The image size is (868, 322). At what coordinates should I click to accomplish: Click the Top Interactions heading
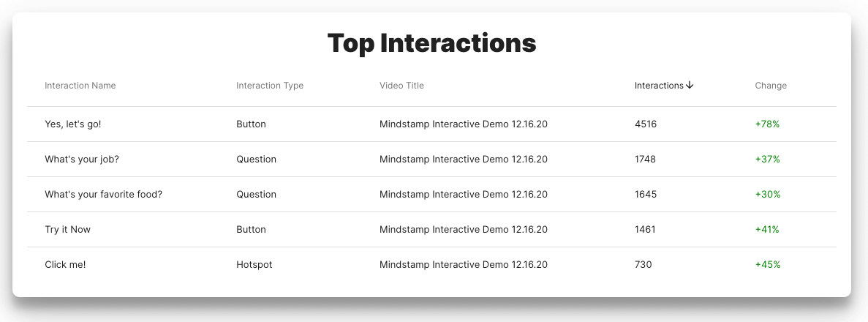pos(431,43)
